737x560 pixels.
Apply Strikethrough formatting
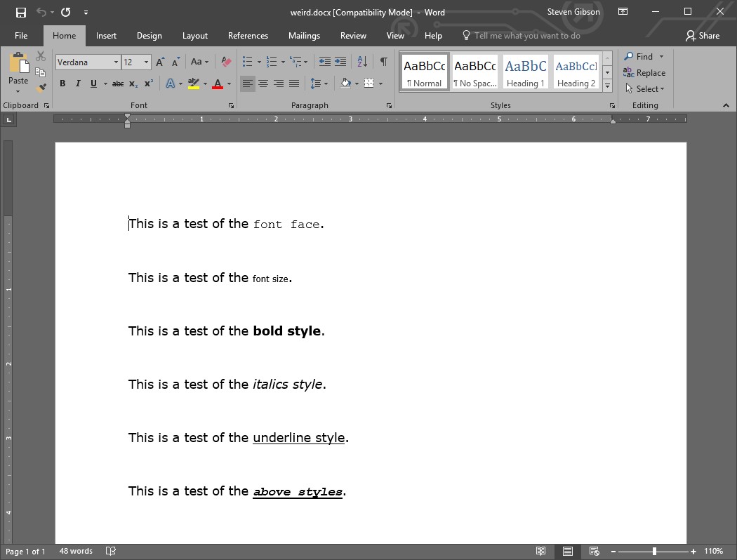[118, 84]
